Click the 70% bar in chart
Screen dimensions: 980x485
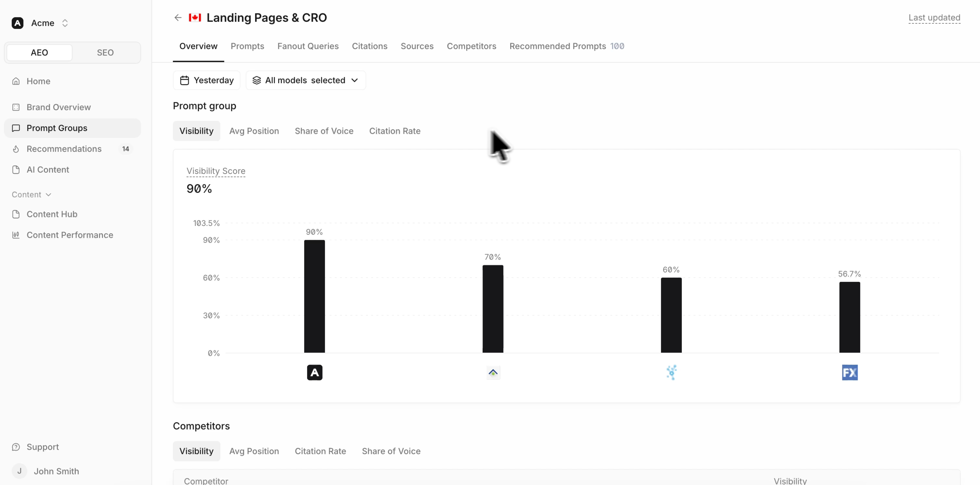tap(493, 309)
